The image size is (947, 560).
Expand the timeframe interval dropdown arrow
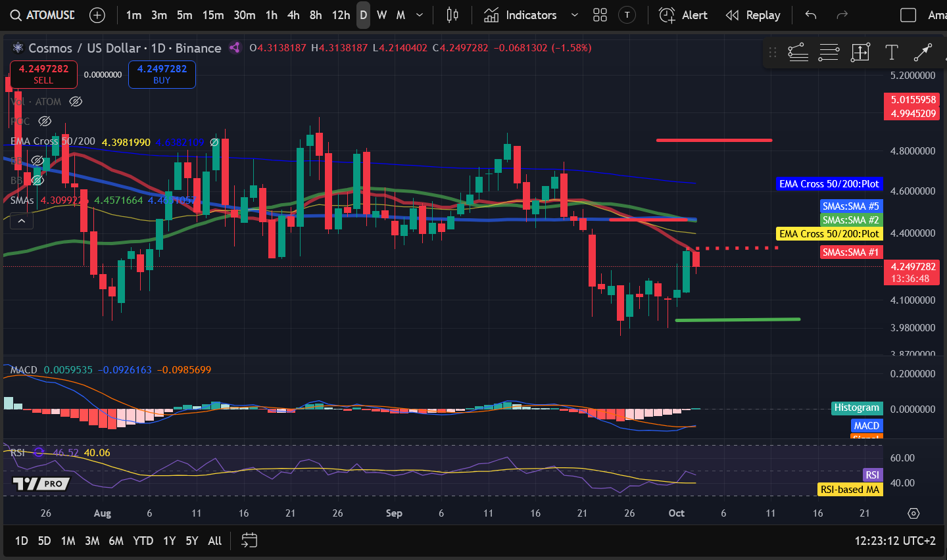[420, 15]
